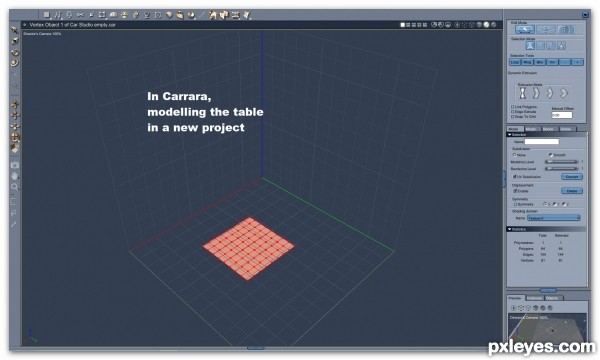Viewport: 600px width, 360px height.
Task: Click the Manual Offset input field
Action: [562, 115]
